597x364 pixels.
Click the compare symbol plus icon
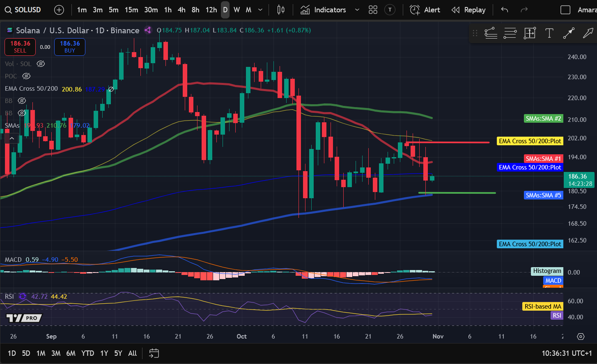coord(59,9)
